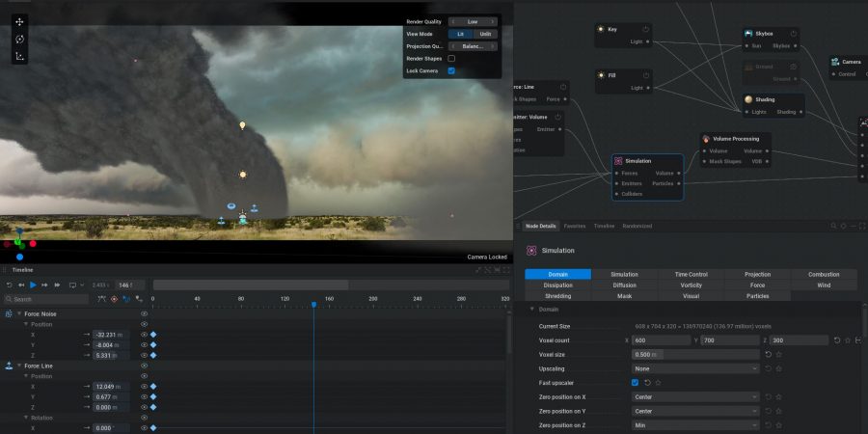Select the Scale gizmo tool in viewport
Viewport: 868px width, 434px height.
(20, 56)
